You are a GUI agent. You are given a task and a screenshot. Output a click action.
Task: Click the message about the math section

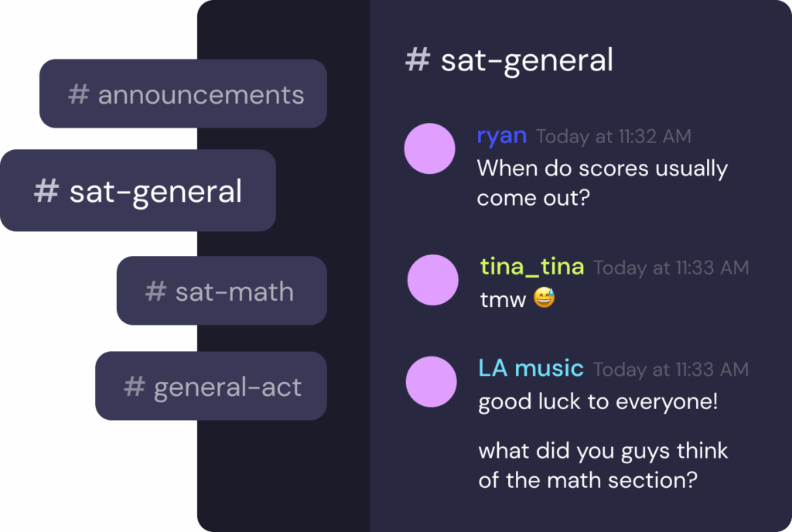click(x=603, y=465)
